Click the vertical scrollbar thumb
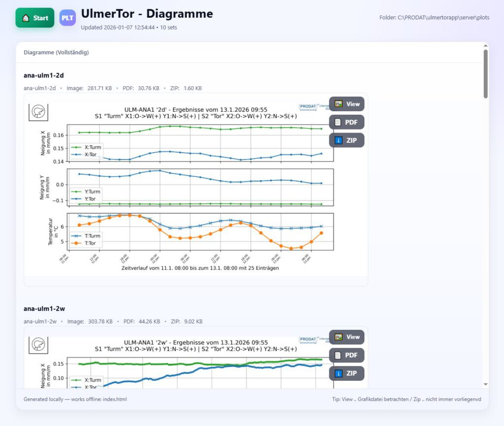This screenshot has height=426, width=504. 486,74
